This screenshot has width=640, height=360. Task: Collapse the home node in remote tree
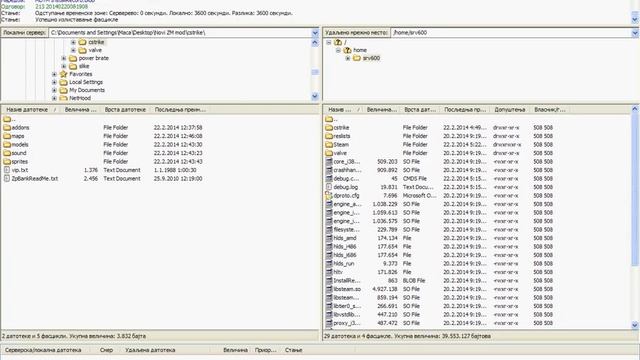338,50
